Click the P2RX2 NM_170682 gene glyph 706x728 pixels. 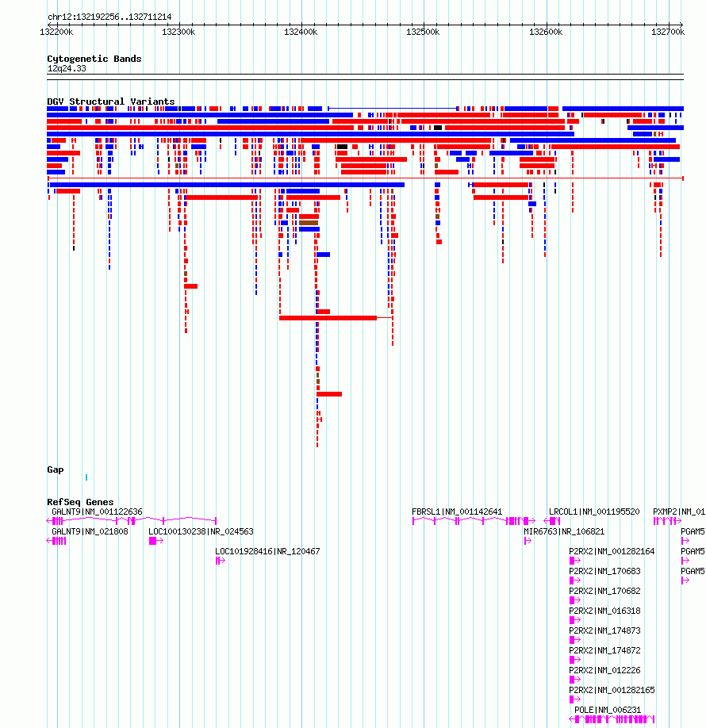click(x=575, y=600)
